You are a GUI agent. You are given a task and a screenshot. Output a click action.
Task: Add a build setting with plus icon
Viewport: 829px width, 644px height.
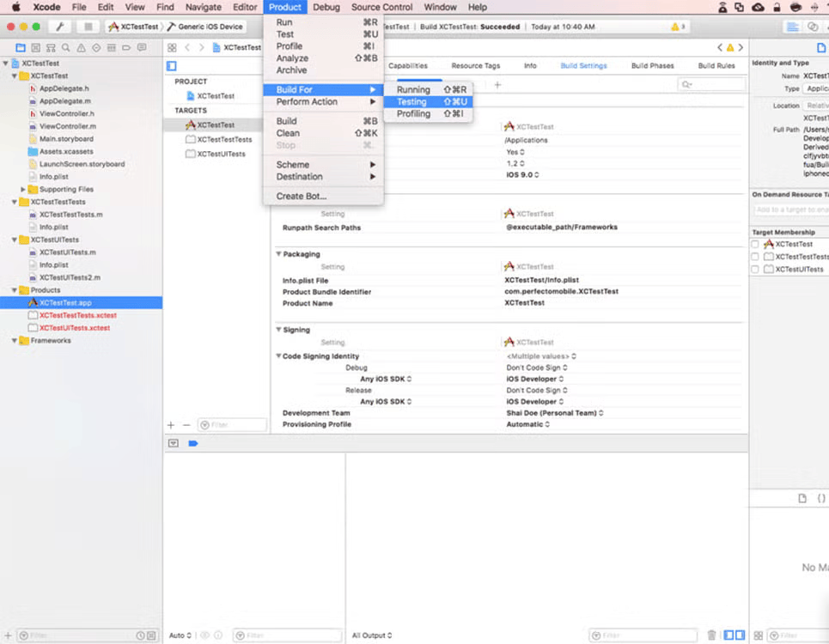497,84
